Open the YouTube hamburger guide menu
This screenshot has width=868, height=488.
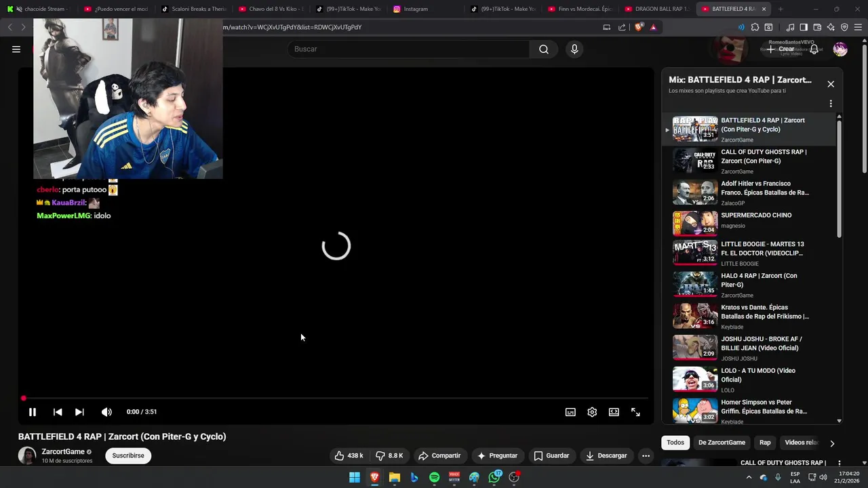tap(16, 49)
